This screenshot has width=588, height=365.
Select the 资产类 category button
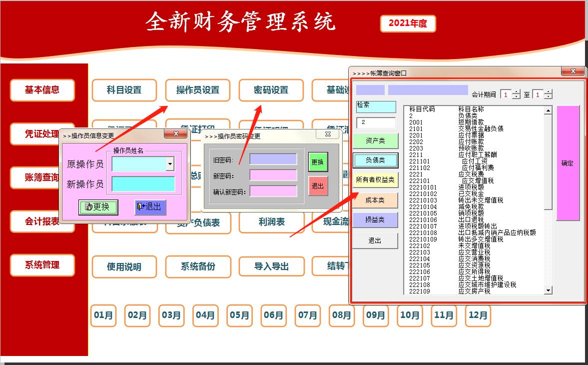[x=375, y=141]
